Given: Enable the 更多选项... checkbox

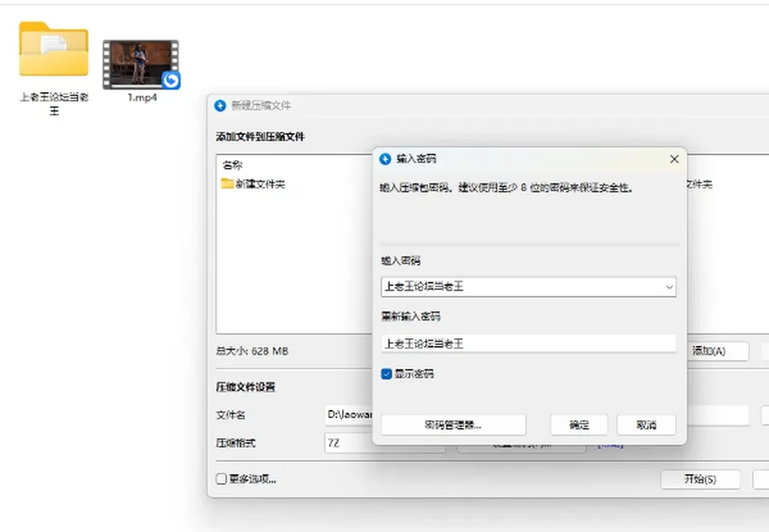Looking at the screenshot, I should click(221, 479).
